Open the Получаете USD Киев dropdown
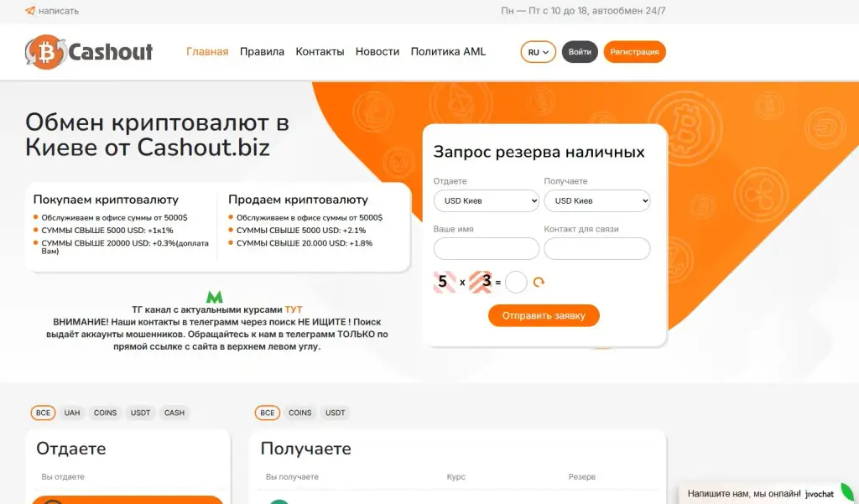The image size is (859, 504). pyautogui.click(x=597, y=200)
